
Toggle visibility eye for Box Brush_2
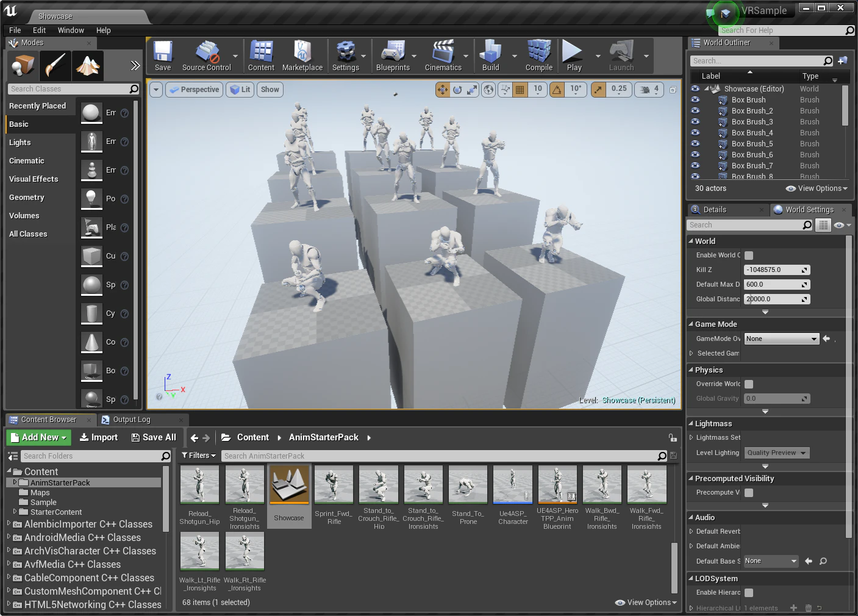[695, 111]
